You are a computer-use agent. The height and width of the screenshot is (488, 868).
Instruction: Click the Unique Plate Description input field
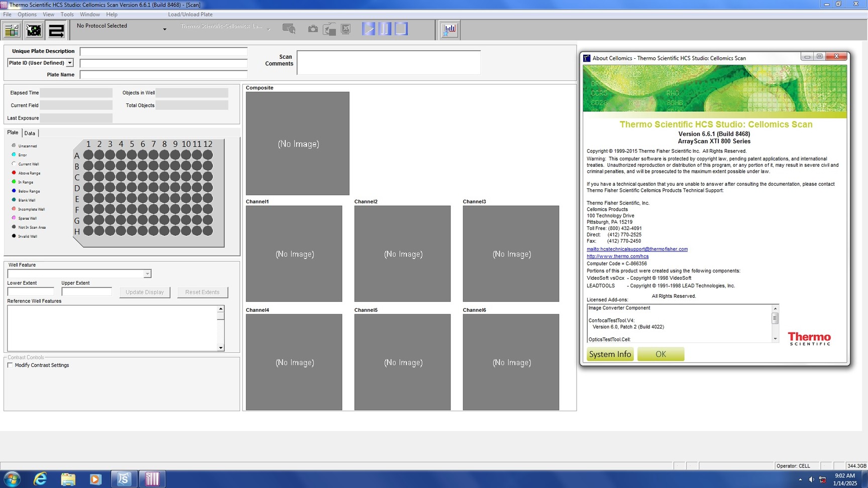[x=163, y=52]
